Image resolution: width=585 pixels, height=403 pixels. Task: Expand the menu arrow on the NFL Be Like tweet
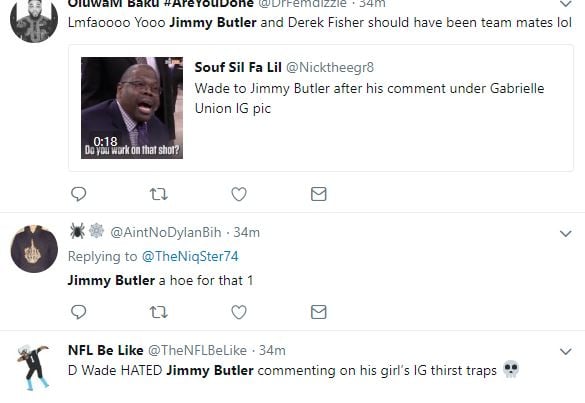click(x=566, y=352)
